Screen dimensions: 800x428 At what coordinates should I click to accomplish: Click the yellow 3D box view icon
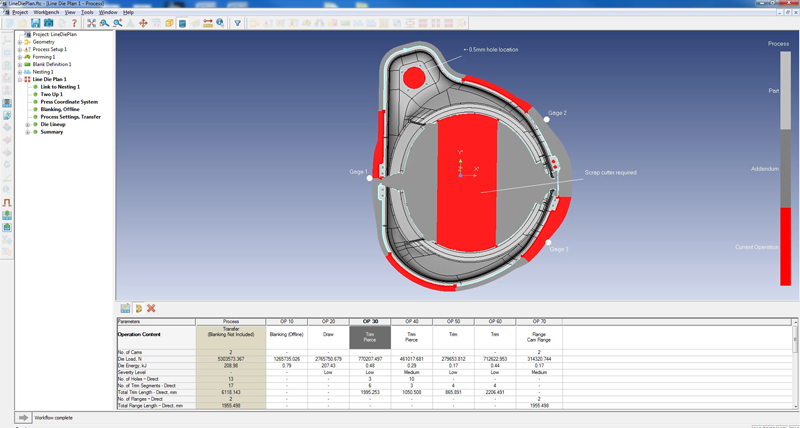coord(169,22)
